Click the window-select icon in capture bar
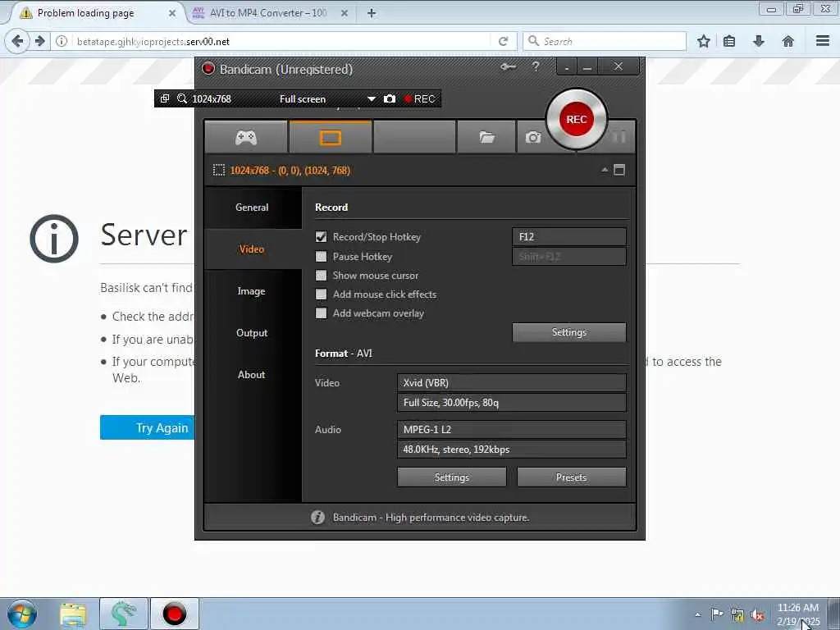This screenshot has height=630, width=840. (x=165, y=98)
